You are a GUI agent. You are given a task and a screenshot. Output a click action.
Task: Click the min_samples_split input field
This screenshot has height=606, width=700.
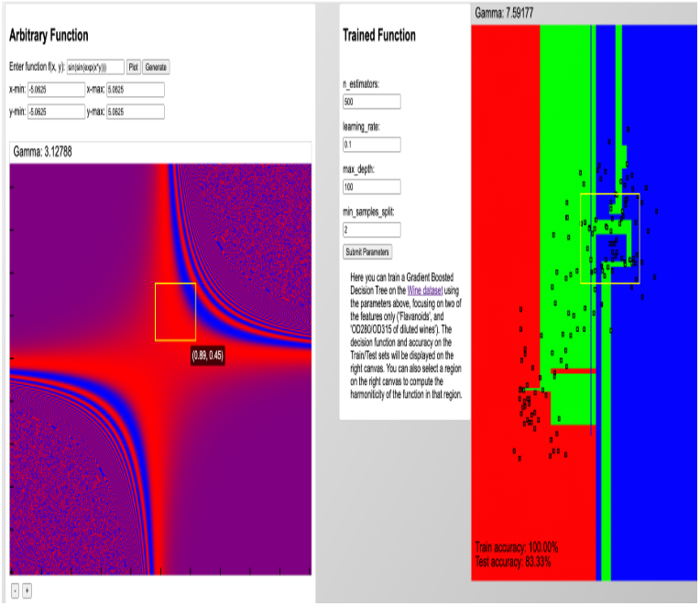pyautogui.click(x=371, y=230)
